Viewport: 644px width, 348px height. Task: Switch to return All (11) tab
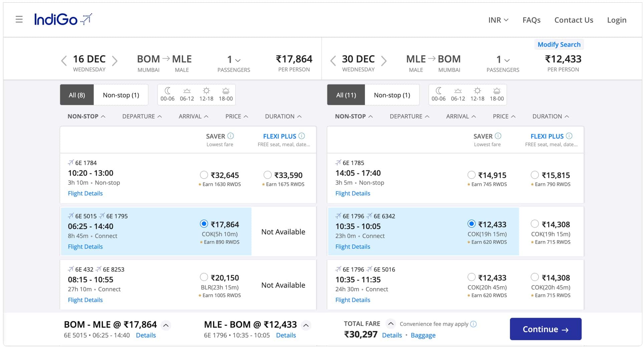coord(346,95)
